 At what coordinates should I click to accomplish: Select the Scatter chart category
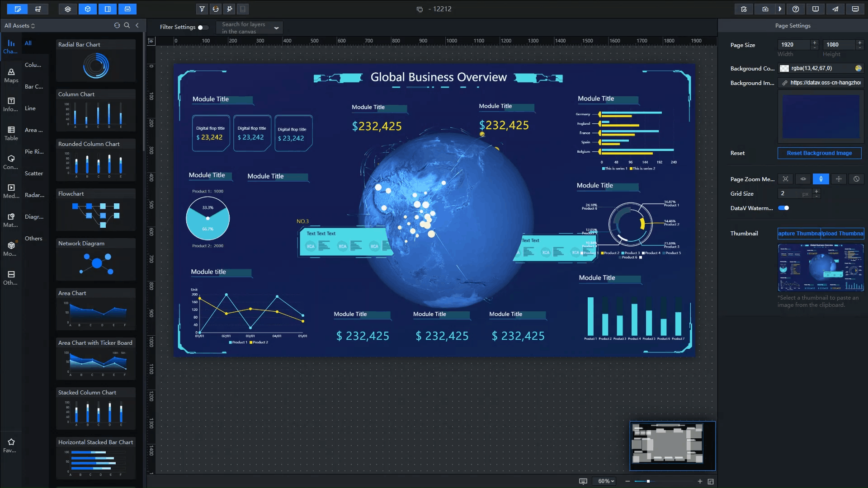click(x=34, y=174)
